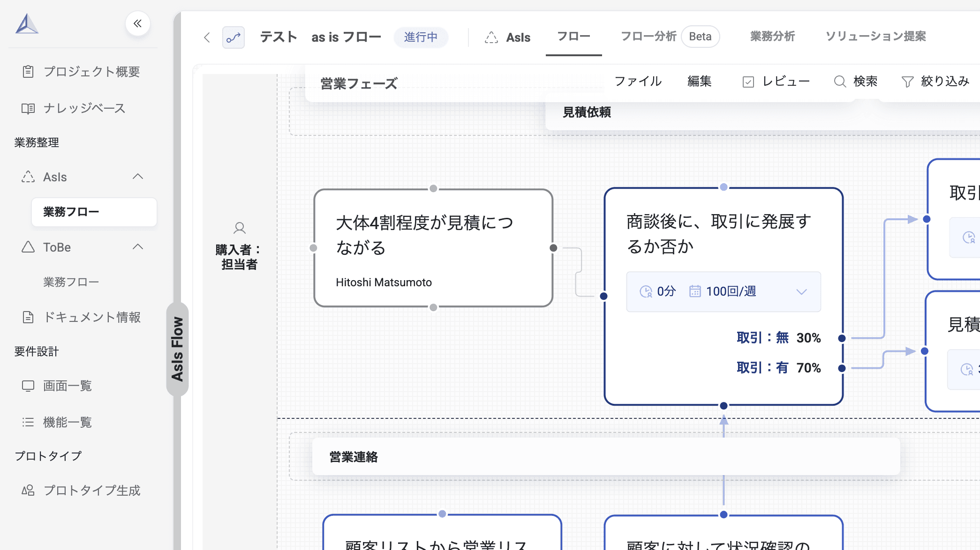Click the 取引：有 70% branch label
The height and width of the screenshot is (550, 980).
[x=778, y=368]
